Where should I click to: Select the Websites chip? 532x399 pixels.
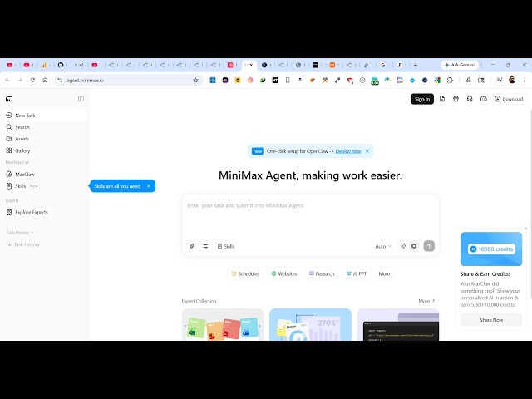284,273
